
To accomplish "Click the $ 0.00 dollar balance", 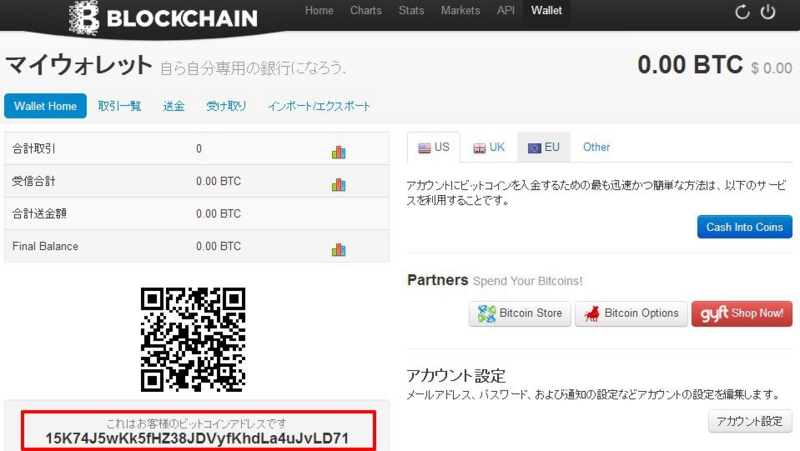I will (x=771, y=68).
